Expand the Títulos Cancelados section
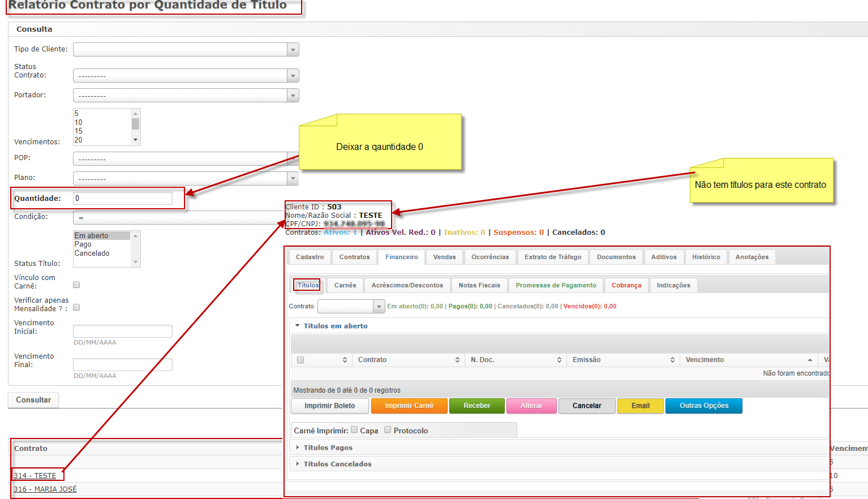The image size is (868, 499). point(337,464)
